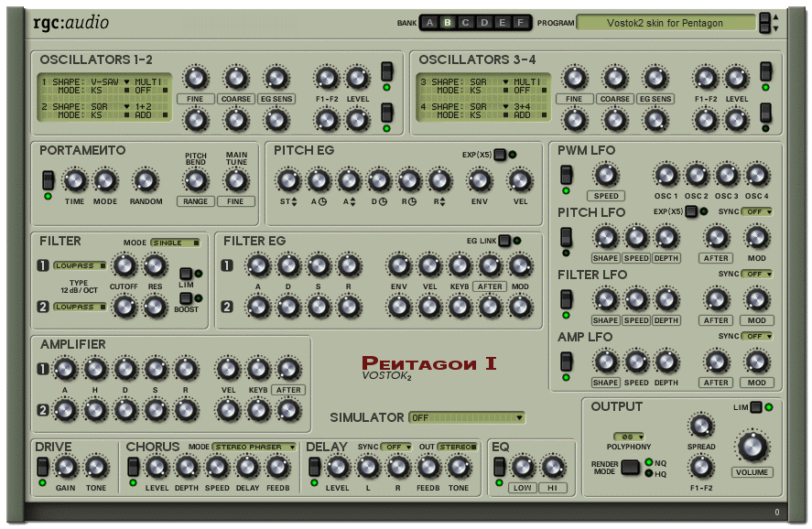Click the Oscillators 3-4 EG SENS button
The height and width of the screenshot is (529, 812).
tap(655, 99)
